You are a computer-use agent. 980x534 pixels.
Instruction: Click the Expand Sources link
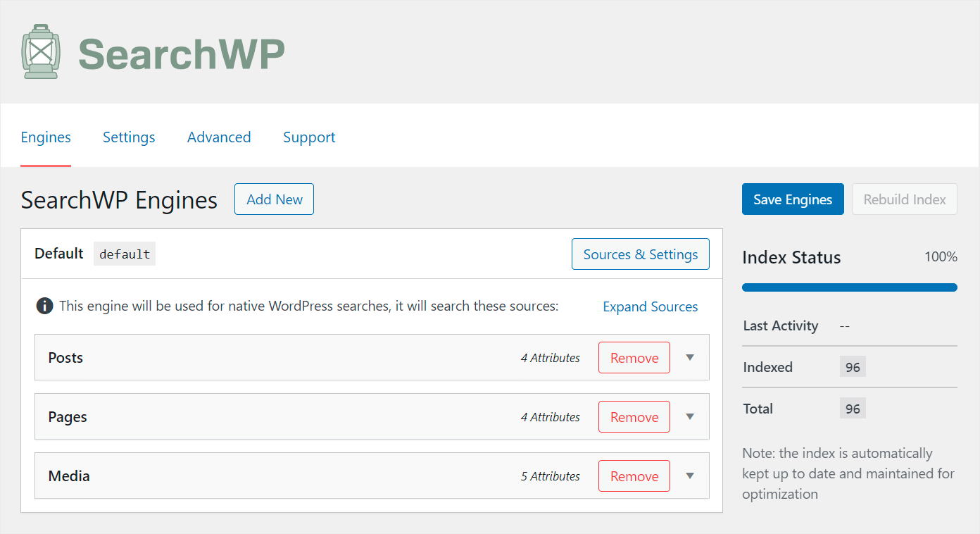[651, 306]
